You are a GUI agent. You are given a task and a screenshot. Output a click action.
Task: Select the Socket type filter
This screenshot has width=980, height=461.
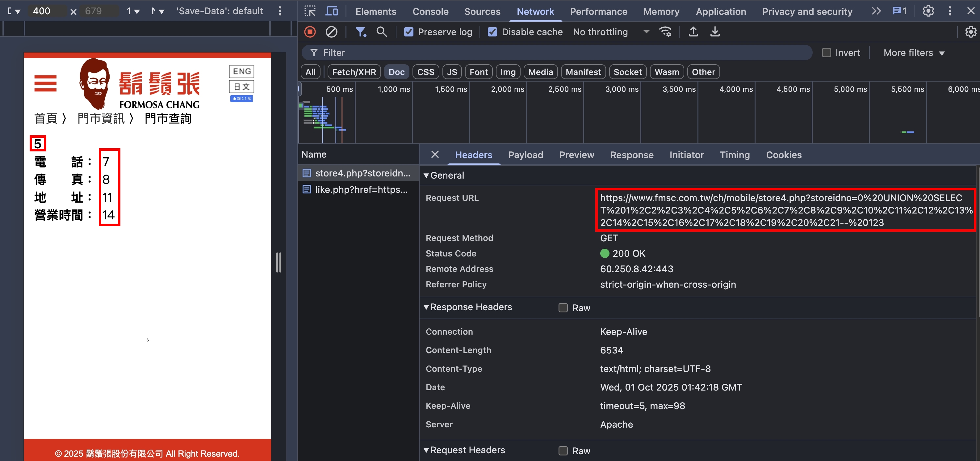click(628, 72)
